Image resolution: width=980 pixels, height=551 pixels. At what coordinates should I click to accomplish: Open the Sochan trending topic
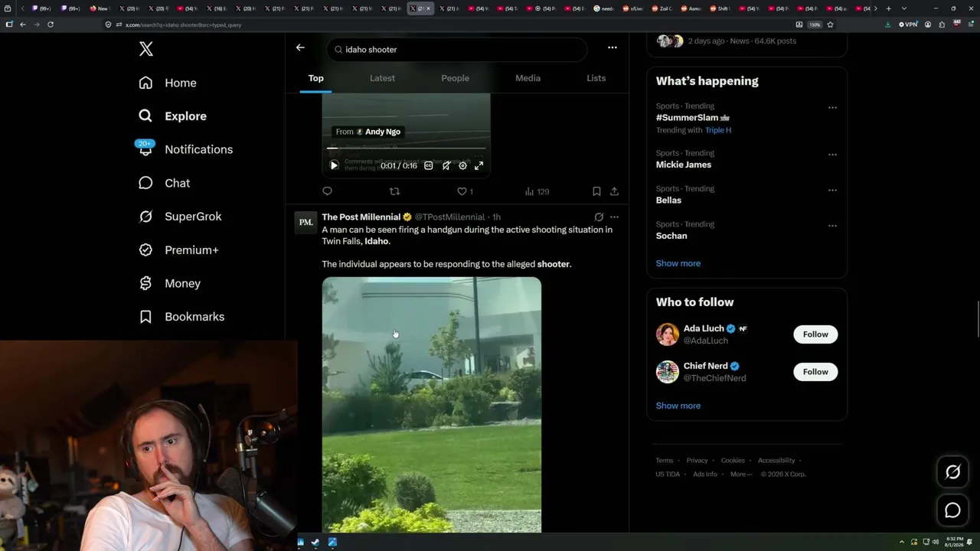click(671, 236)
